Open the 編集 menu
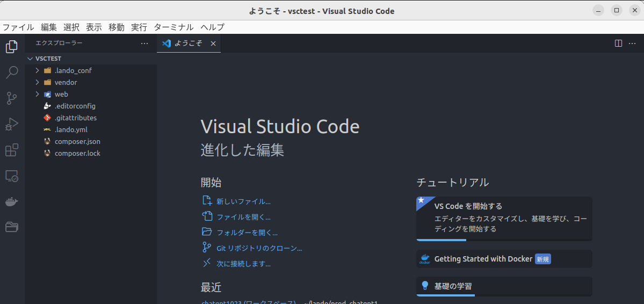Screen dimensions: 644x304 coord(49,27)
